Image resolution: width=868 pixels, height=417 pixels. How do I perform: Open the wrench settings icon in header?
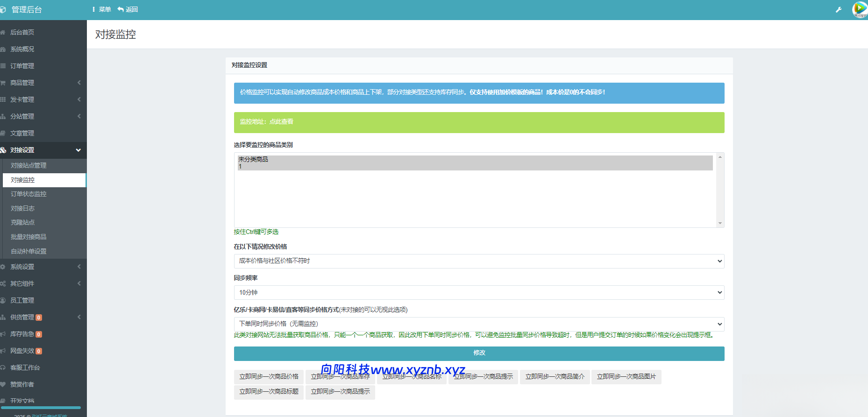click(839, 9)
